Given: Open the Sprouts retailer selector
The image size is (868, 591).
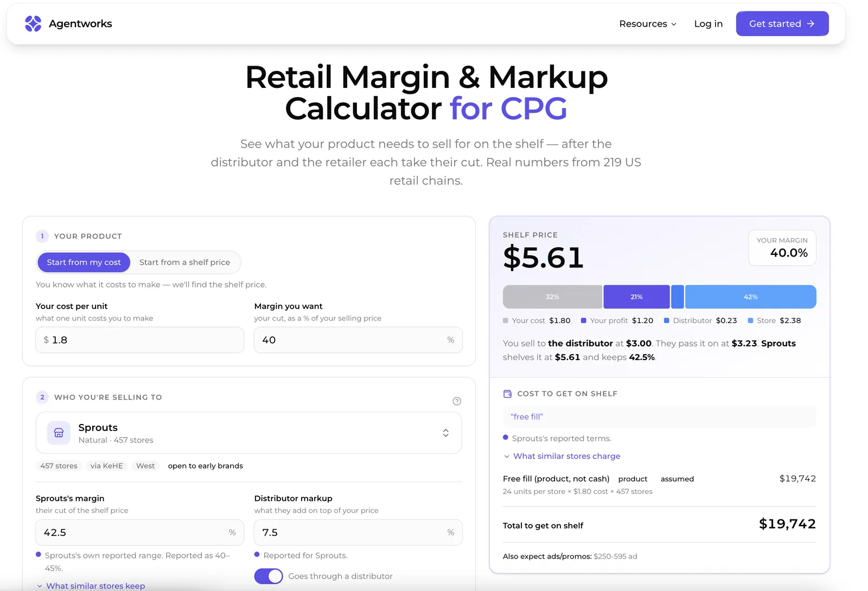Looking at the screenshot, I should (249, 433).
